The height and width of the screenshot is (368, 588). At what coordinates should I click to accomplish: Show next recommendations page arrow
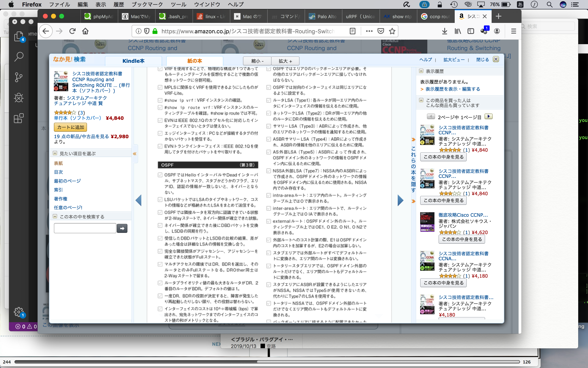point(488,117)
